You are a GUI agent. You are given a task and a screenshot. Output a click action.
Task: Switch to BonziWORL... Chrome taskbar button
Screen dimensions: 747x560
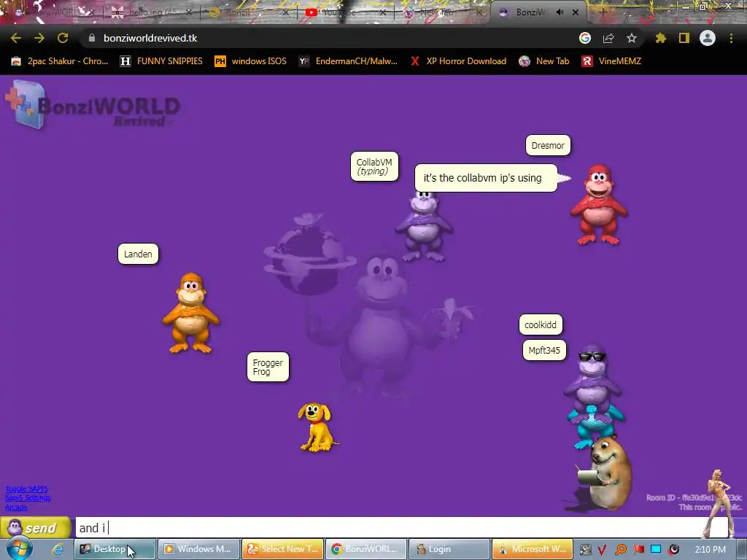366,549
